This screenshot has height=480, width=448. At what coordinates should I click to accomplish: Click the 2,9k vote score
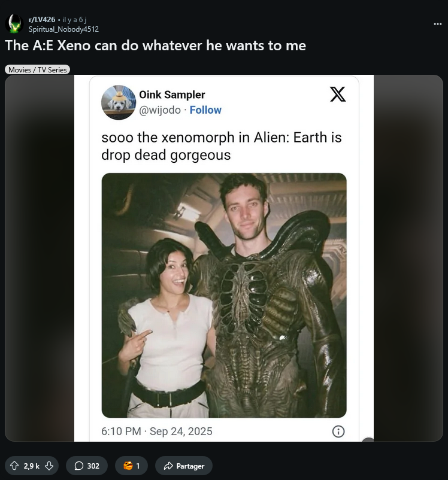(x=32, y=466)
